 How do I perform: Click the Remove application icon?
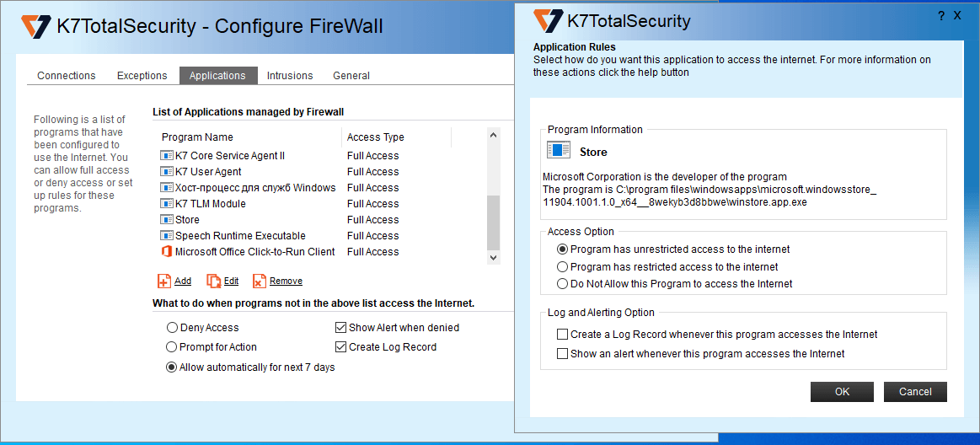click(x=260, y=281)
